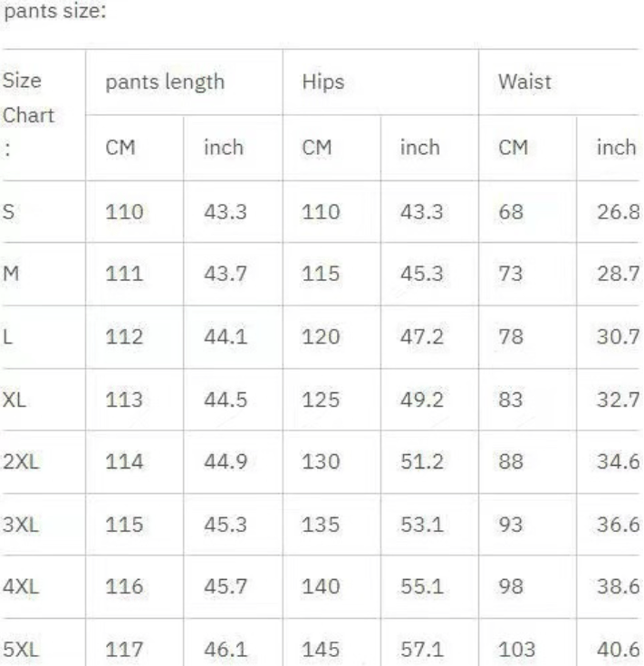Select the M size row label

tap(12, 275)
